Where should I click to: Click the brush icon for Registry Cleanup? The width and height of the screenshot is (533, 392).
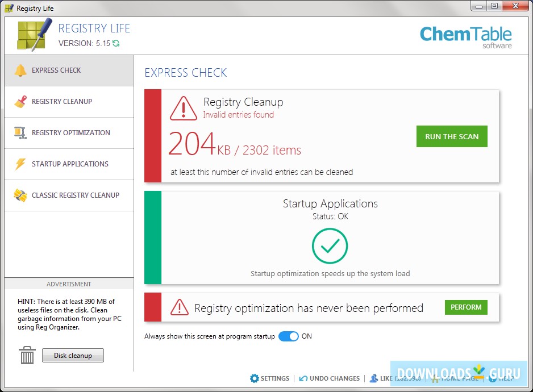pos(20,102)
